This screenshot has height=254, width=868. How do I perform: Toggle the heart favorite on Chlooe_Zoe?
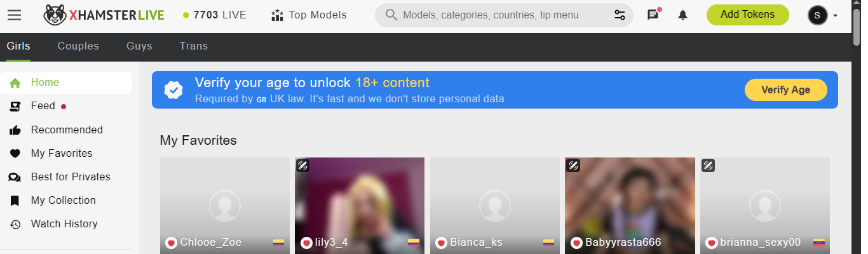[x=171, y=243]
